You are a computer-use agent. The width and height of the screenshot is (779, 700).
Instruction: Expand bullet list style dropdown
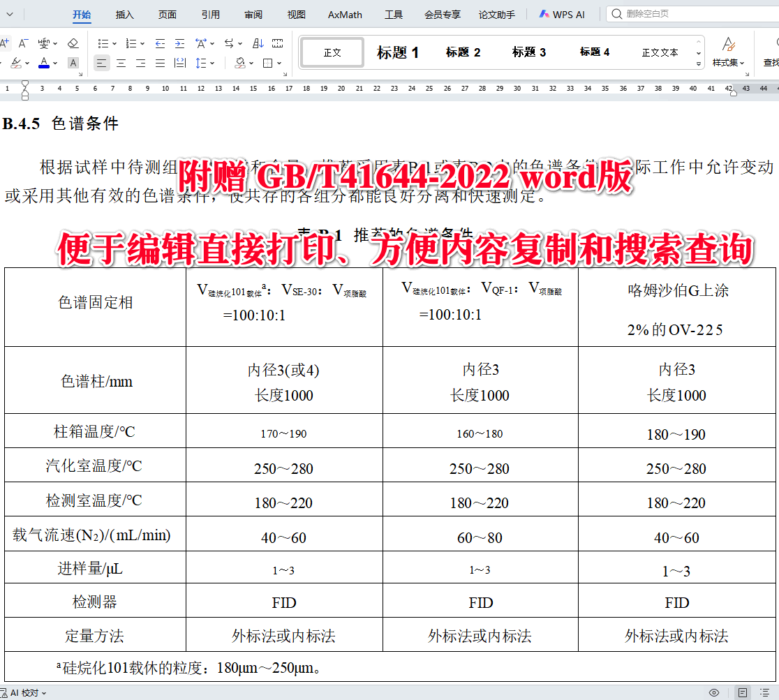[x=114, y=44]
